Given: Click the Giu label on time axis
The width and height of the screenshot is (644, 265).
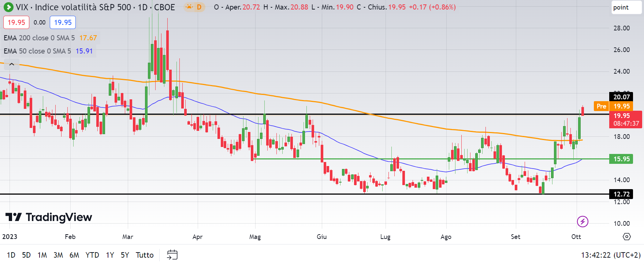Looking at the screenshot, I should tap(322, 237).
